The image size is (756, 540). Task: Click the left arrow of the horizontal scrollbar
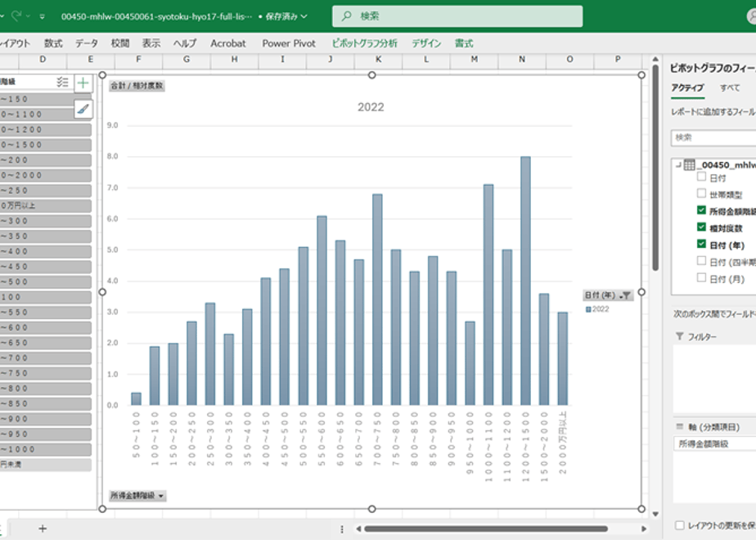pyautogui.click(x=358, y=529)
